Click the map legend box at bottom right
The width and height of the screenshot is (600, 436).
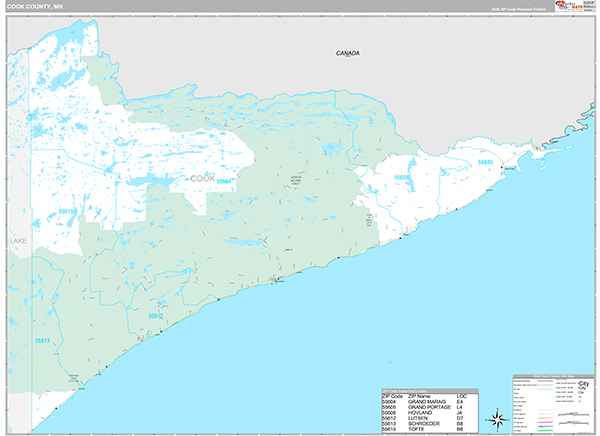point(552,404)
